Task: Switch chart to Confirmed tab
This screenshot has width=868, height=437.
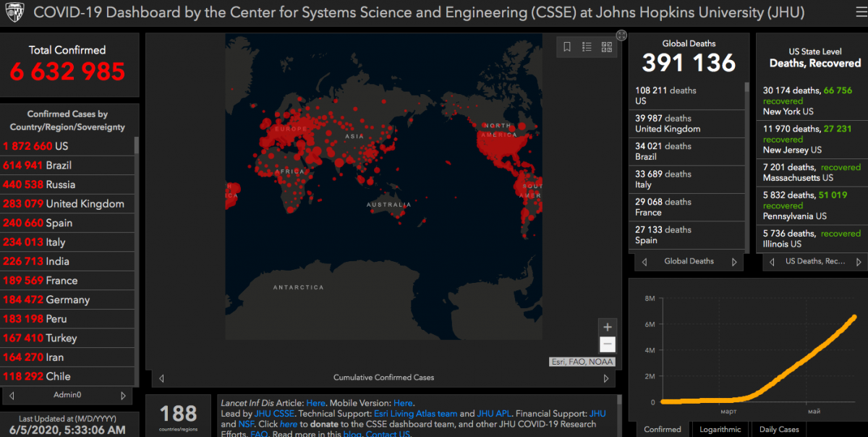Action: 662,429
